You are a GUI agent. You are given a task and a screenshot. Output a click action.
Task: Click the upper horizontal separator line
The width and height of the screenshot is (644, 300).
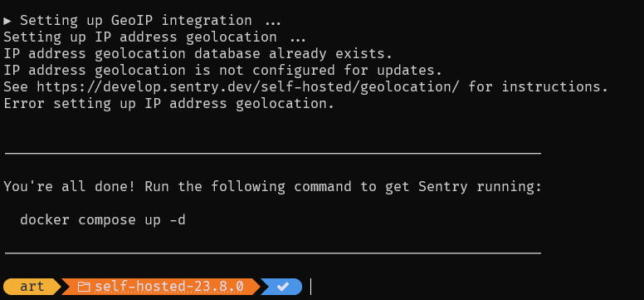click(273, 154)
